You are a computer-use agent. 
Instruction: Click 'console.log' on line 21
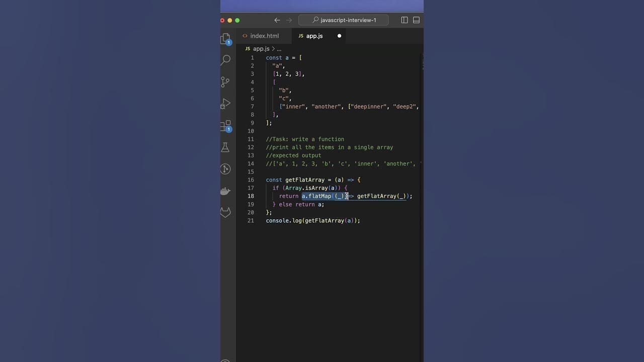click(x=284, y=221)
